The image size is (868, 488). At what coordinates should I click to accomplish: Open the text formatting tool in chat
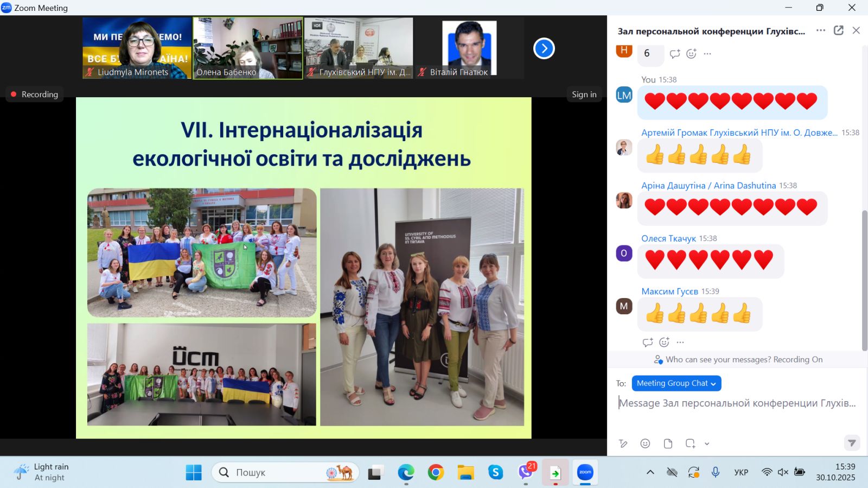point(623,443)
